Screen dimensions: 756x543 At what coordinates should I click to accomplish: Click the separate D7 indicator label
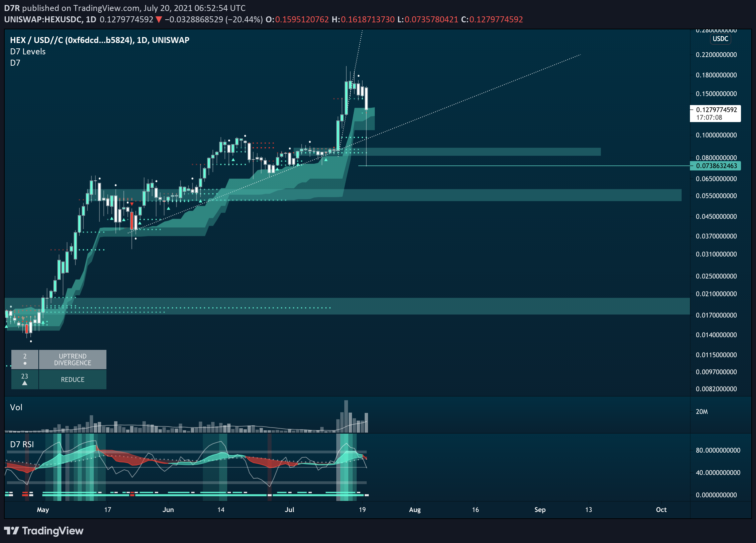(x=15, y=63)
